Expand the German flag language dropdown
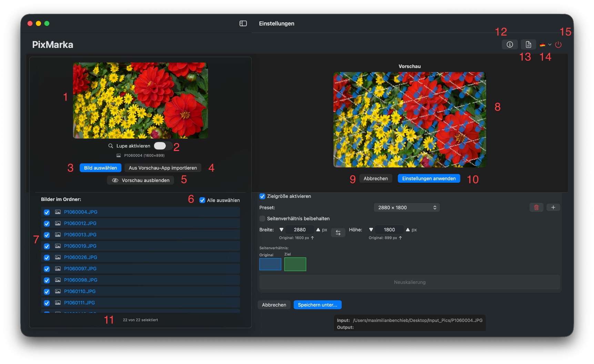The height and width of the screenshot is (364, 594). [x=545, y=44]
